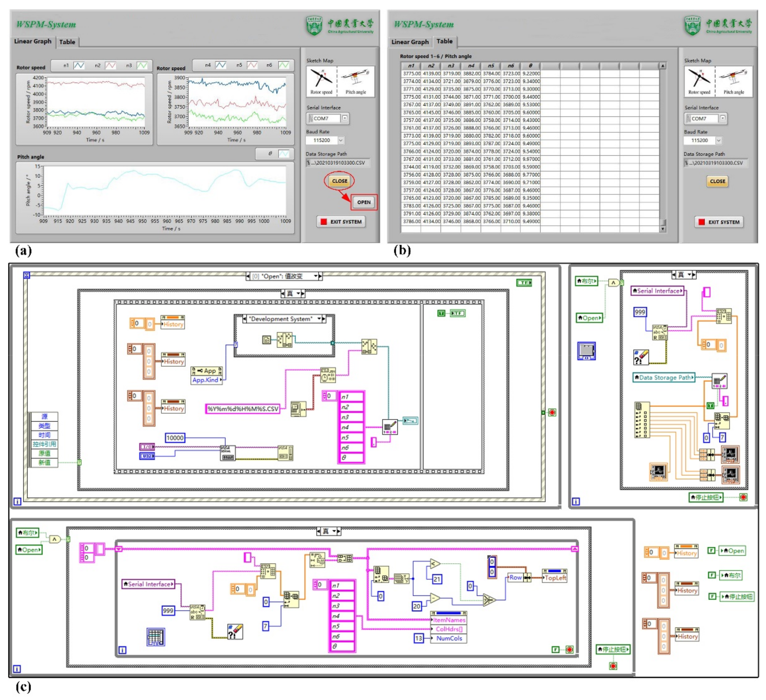Click the I/O VISA resource terminal
The height and width of the screenshot is (700, 766).
[x=147, y=447]
